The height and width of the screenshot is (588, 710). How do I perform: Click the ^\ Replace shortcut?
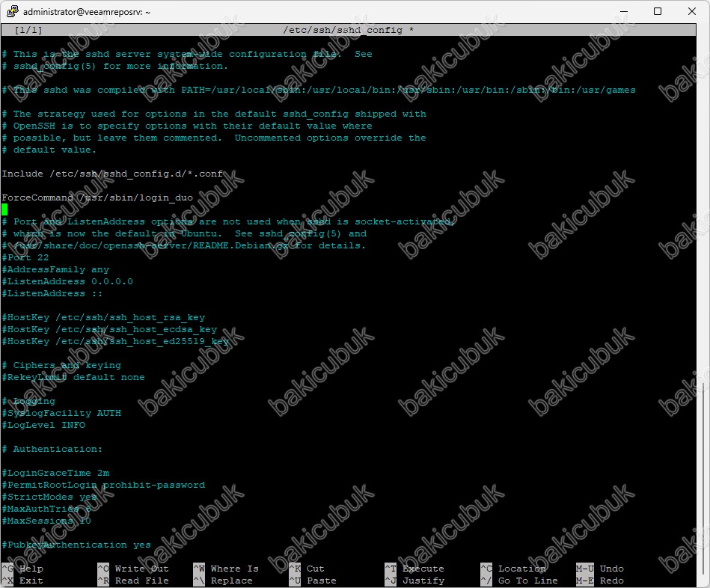coord(223,581)
